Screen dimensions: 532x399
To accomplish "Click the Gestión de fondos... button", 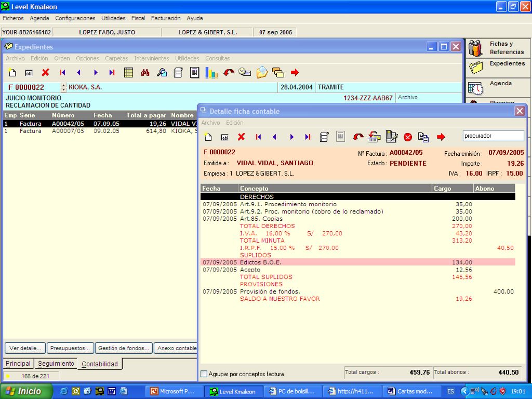I will [124, 348].
